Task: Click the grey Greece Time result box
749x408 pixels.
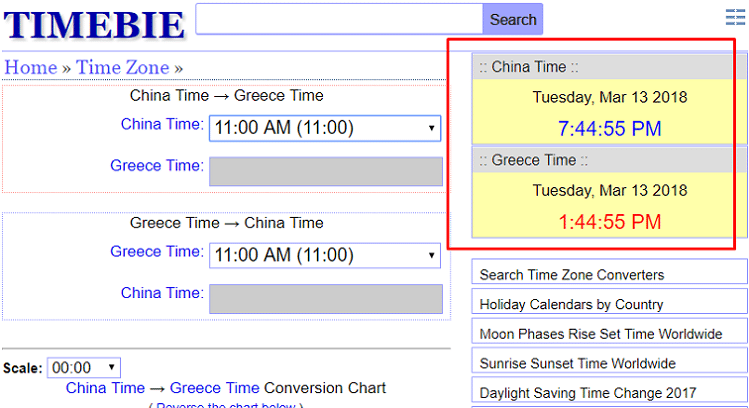Action: [x=325, y=171]
